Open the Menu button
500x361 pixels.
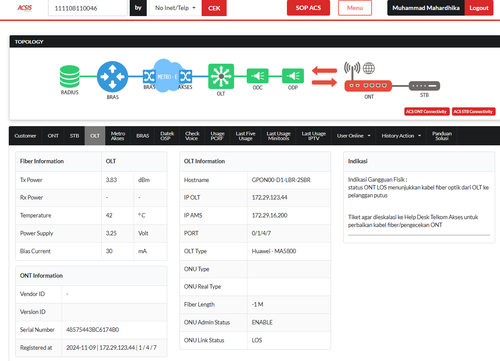pyautogui.click(x=355, y=8)
